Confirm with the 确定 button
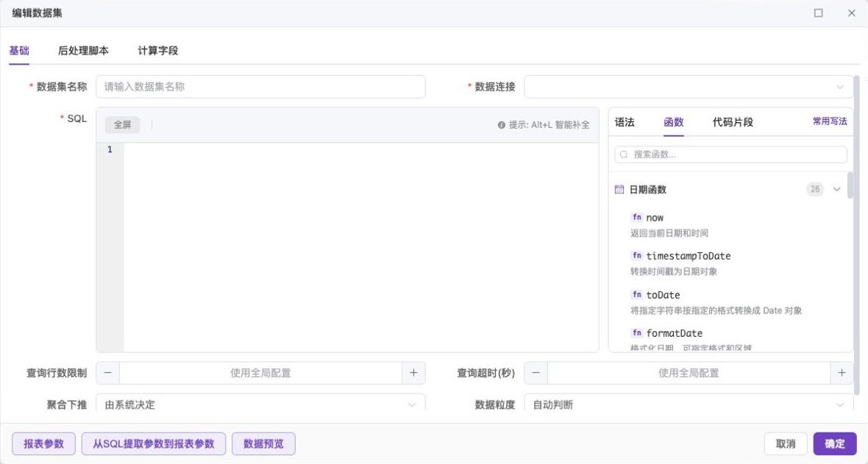Screen dimensions: 868x464 835,443
